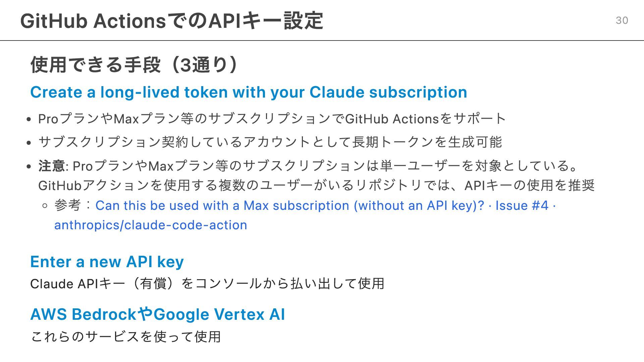Click the '参考：' label before the link
The width and height of the screenshot is (644, 362).
click(x=73, y=205)
